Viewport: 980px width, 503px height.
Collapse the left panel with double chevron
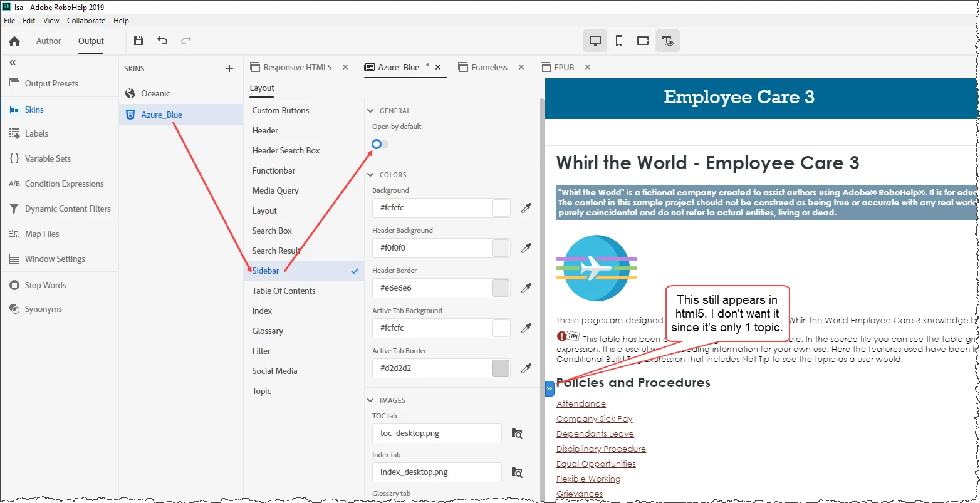[13, 63]
